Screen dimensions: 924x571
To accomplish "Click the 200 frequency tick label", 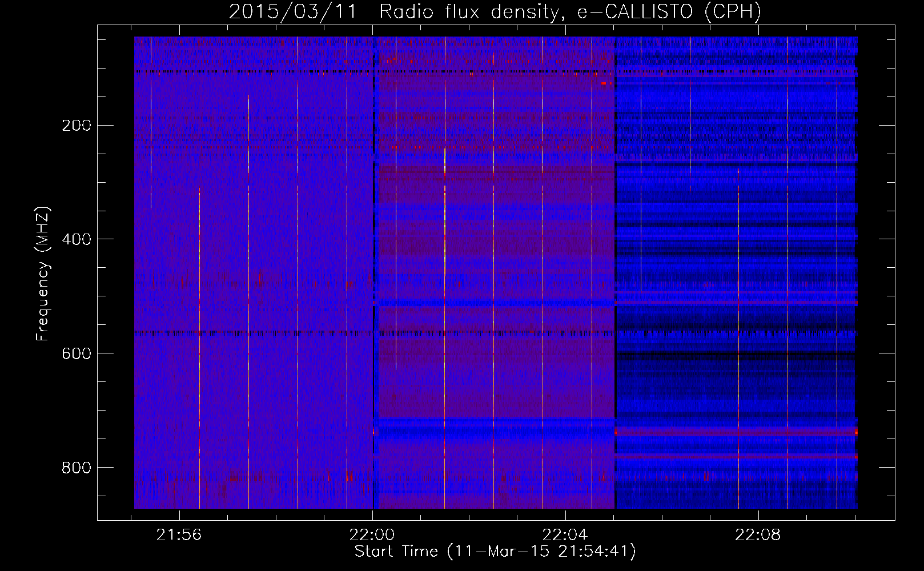I will pos(77,125).
